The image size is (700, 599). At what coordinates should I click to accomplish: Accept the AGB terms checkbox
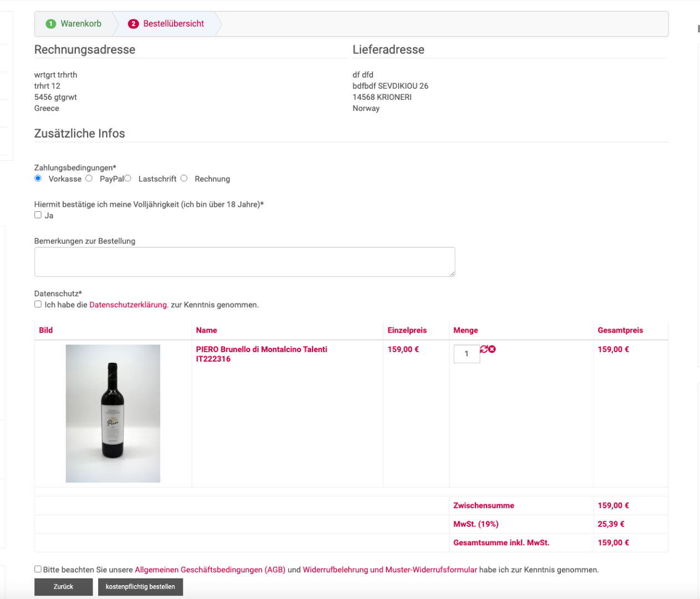[38, 569]
